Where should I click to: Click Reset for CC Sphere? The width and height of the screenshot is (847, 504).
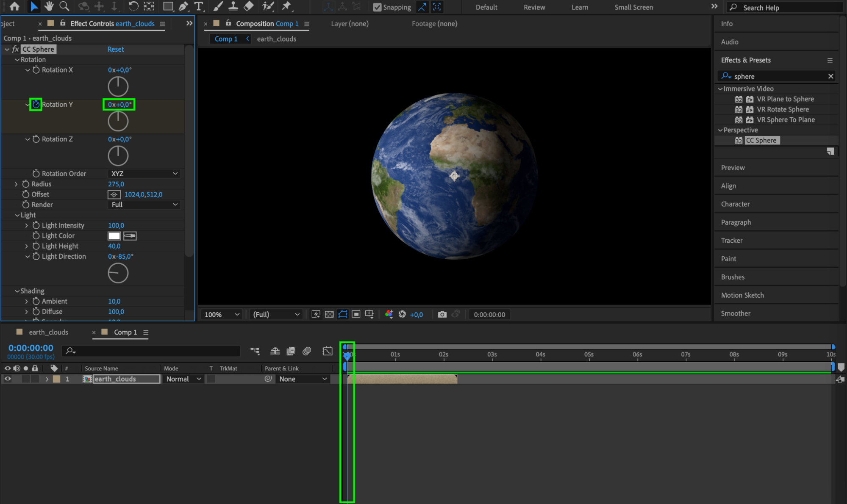tap(115, 49)
